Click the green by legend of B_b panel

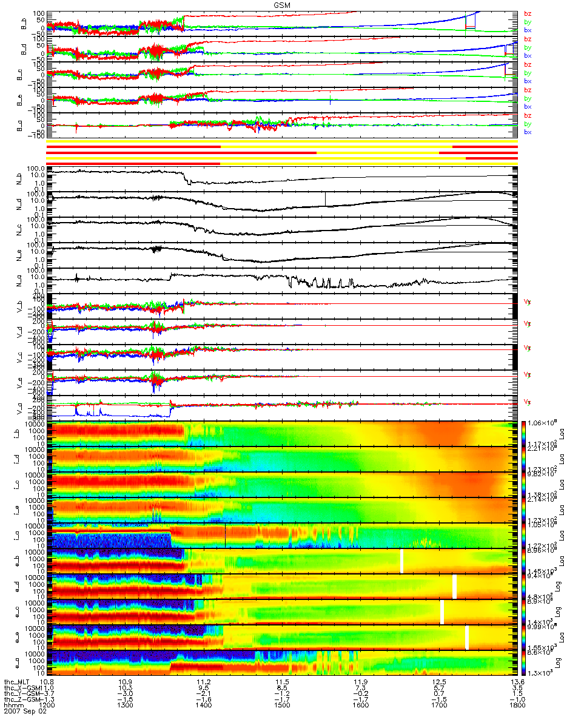pyautogui.click(x=528, y=21)
